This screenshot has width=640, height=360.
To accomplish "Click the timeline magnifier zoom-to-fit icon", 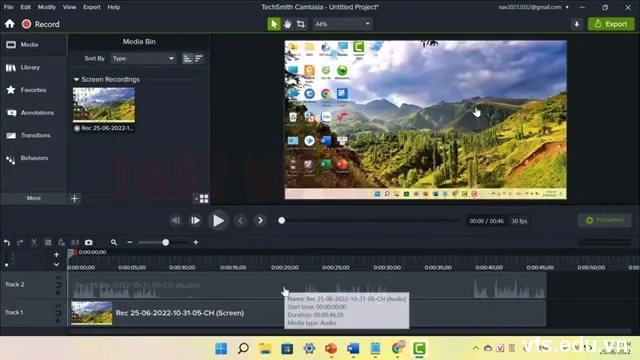I will (x=114, y=242).
